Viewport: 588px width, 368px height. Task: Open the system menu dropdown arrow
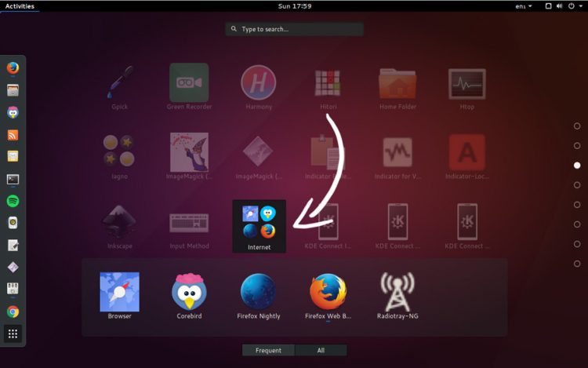tap(580, 6)
